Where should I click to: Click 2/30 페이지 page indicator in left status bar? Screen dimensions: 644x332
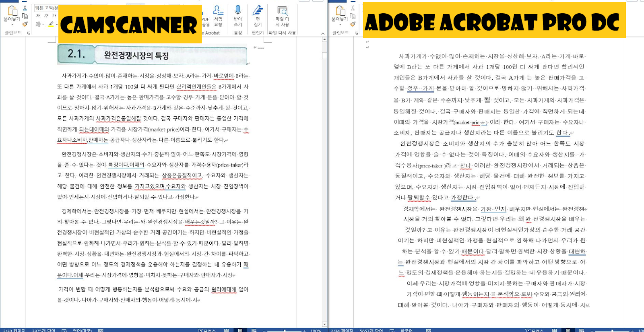coord(14,330)
